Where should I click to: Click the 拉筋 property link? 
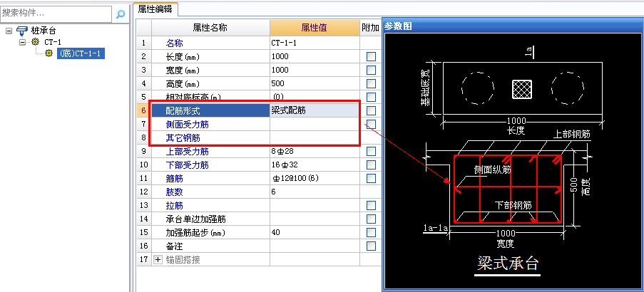pyautogui.click(x=175, y=205)
